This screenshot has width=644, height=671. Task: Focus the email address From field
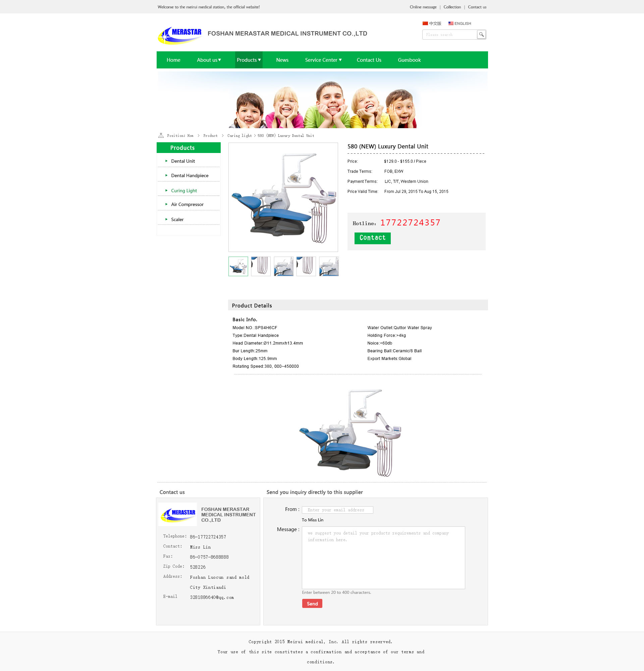pyautogui.click(x=337, y=510)
